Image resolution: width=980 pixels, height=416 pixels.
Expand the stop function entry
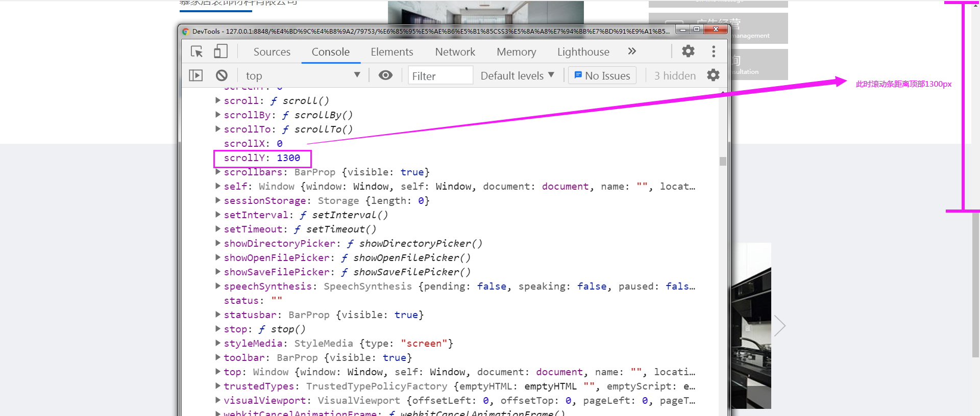pos(218,329)
